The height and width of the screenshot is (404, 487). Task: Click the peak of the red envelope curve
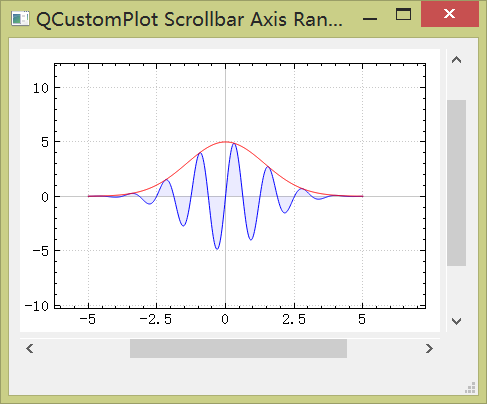pyautogui.click(x=225, y=142)
